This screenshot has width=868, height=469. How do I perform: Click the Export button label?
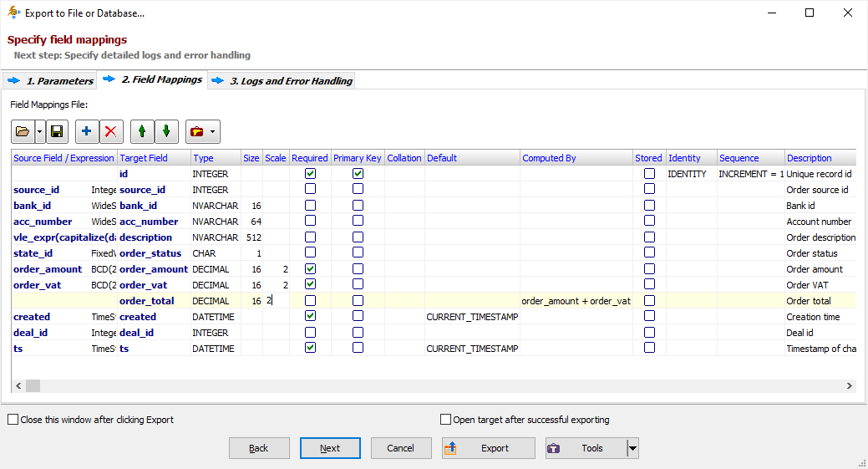(x=495, y=448)
